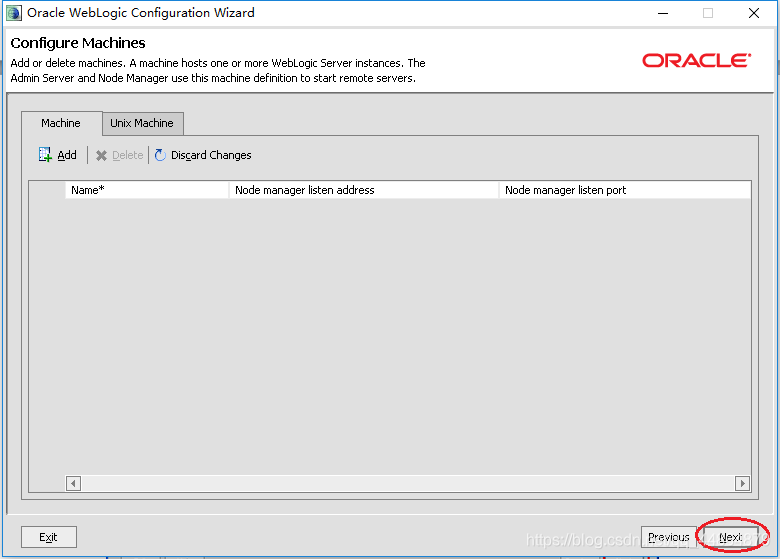Minimize the Configuration Wizard window
780x559 pixels.
tap(663, 13)
